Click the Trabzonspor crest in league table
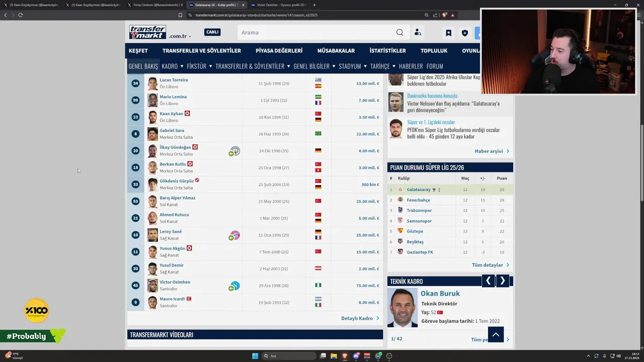This screenshot has width=644, height=362. pos(400,210)
